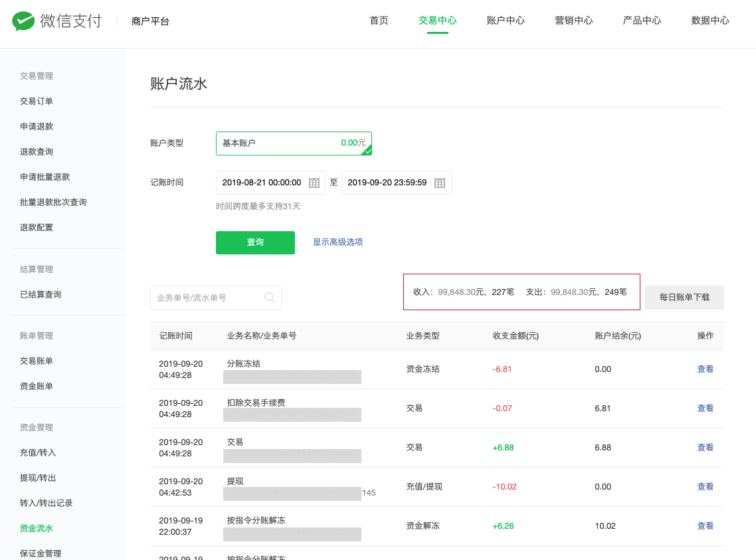756x560 pixels.
Task: Open 申请退款 in sidebar
Action: pos(36,126)
